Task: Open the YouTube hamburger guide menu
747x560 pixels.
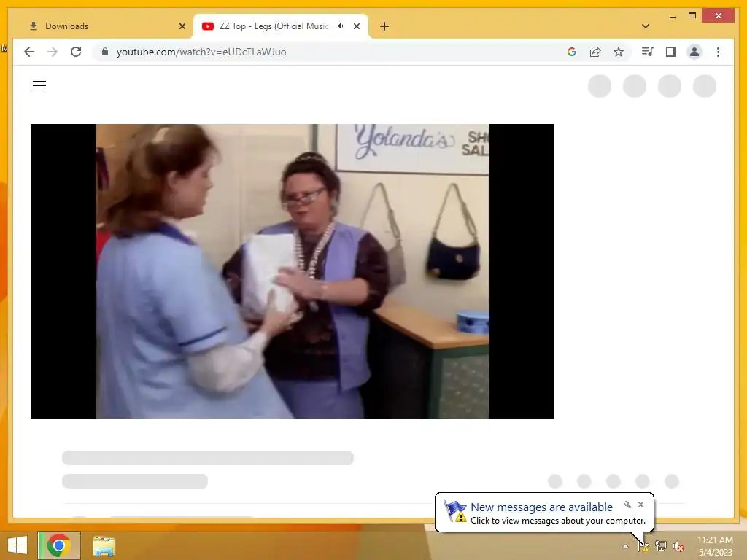Action: click(x=39, y=86)
